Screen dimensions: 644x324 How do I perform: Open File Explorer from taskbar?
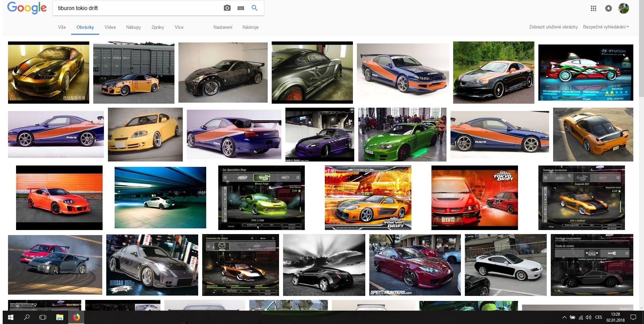pos(59,317)
